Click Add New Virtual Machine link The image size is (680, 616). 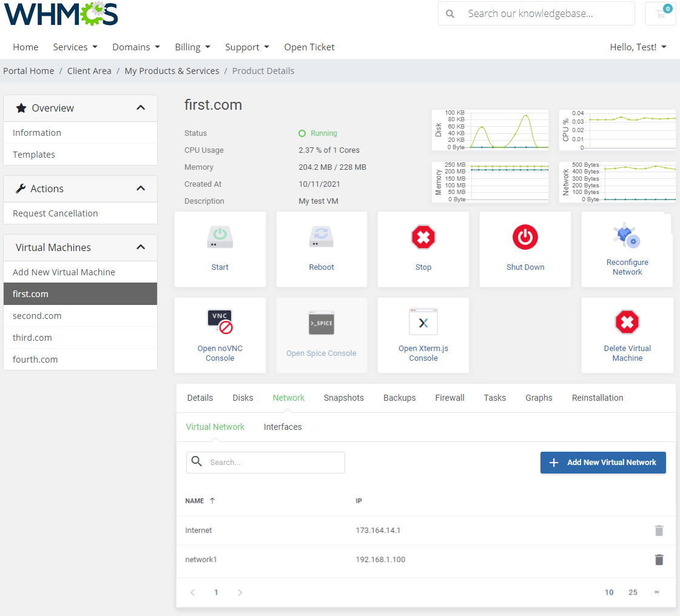pos(80,272)
